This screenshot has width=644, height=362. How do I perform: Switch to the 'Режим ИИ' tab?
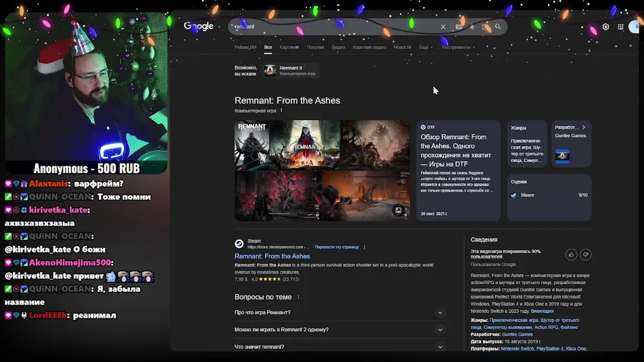246,47
